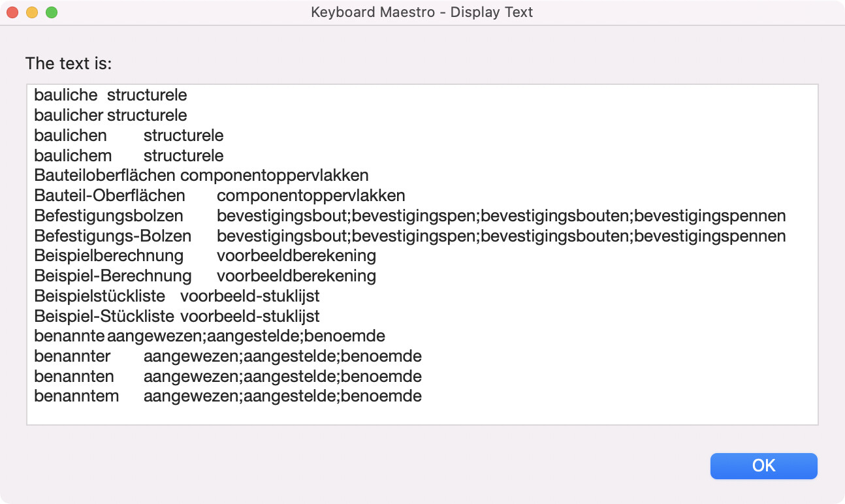Click the word 'benanntem' in the last line

pyautogui.click(x=76, y=396)
